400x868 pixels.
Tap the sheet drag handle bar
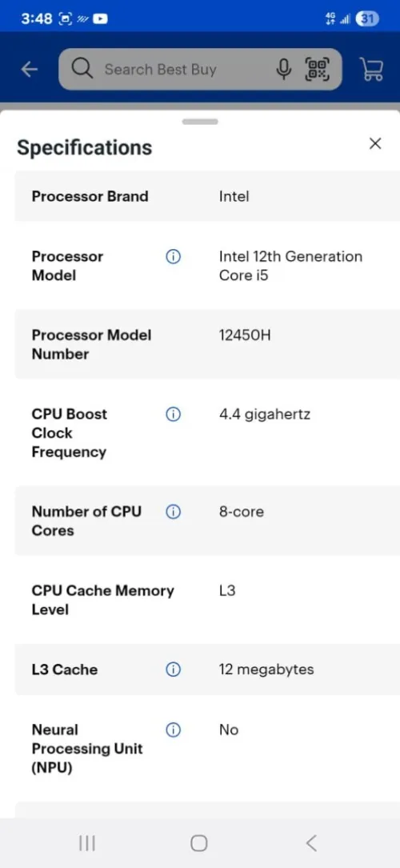pos(200,122)
